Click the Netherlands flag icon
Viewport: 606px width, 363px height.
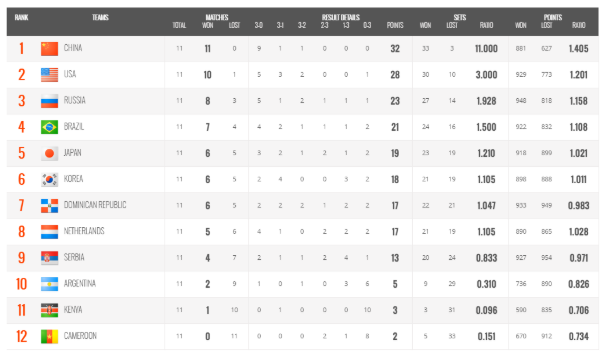coord(49,232)
